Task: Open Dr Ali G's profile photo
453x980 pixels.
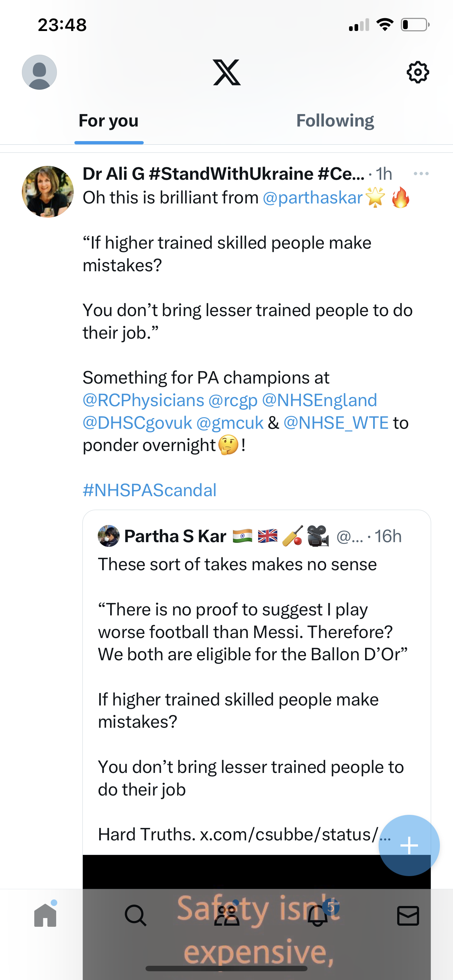Action: (x=47, y=192)
